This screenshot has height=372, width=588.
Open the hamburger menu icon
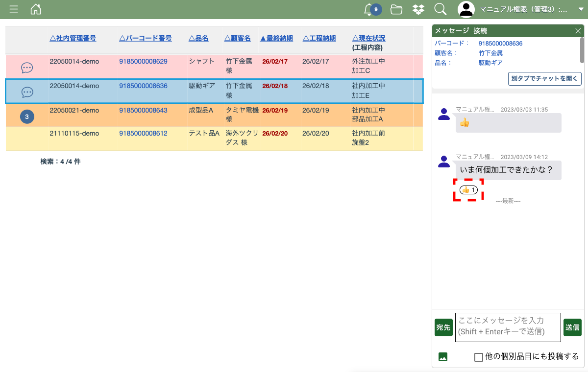tap(14, 9)
